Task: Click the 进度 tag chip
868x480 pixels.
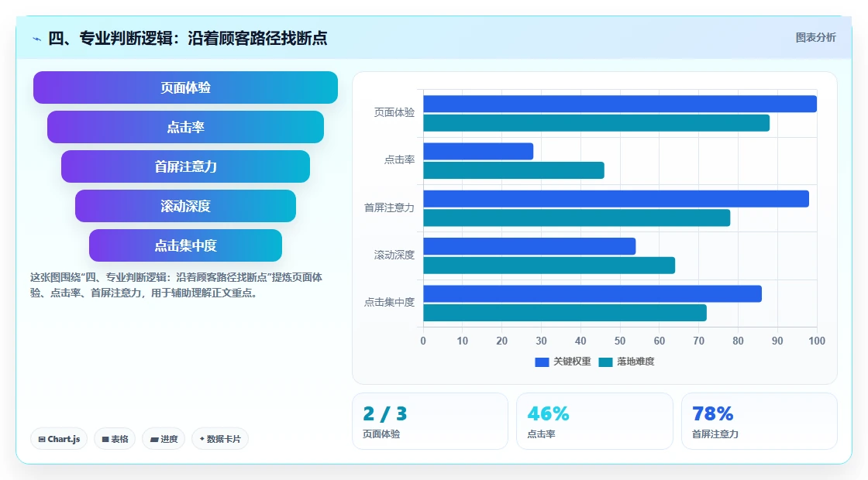Action: pos(164,439)
